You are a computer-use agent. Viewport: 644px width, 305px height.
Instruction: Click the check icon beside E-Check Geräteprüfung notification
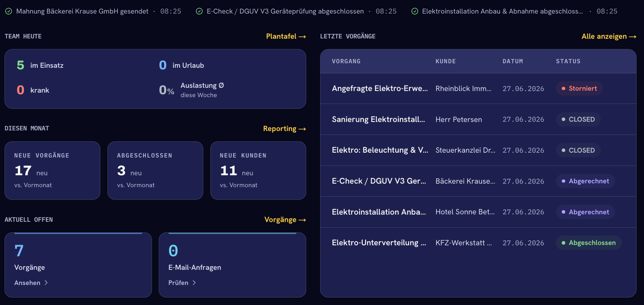[x=199, y=11]
